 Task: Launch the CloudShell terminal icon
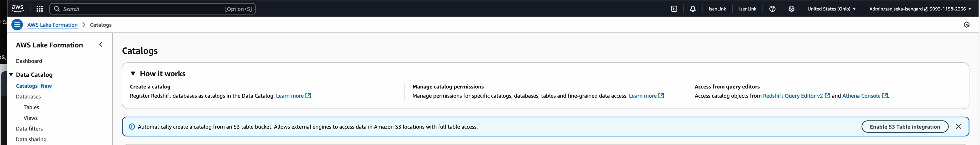[674, 9]
